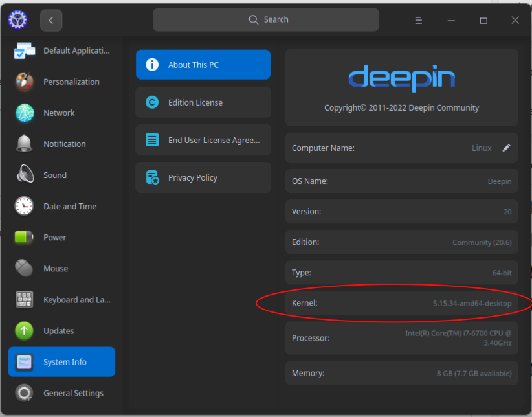Click the Search input field
This screenshot has height=417, width=532.
[265, 19]
